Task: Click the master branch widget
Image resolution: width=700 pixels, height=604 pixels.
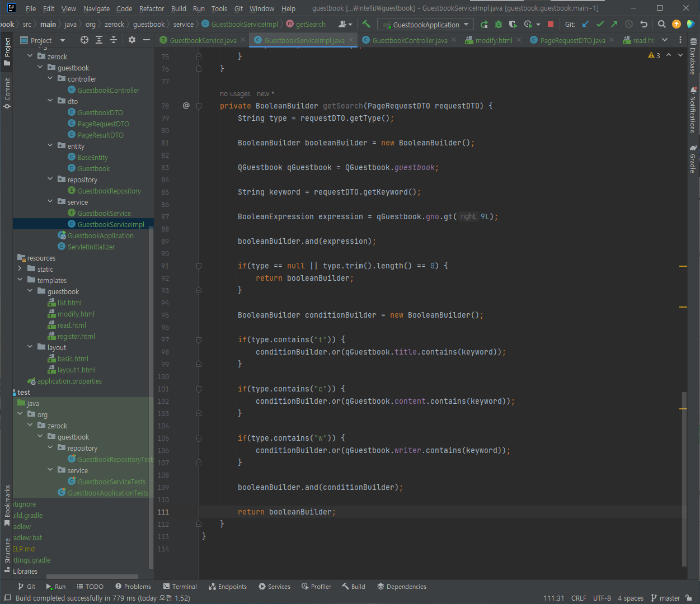Action: click(666, 598)
